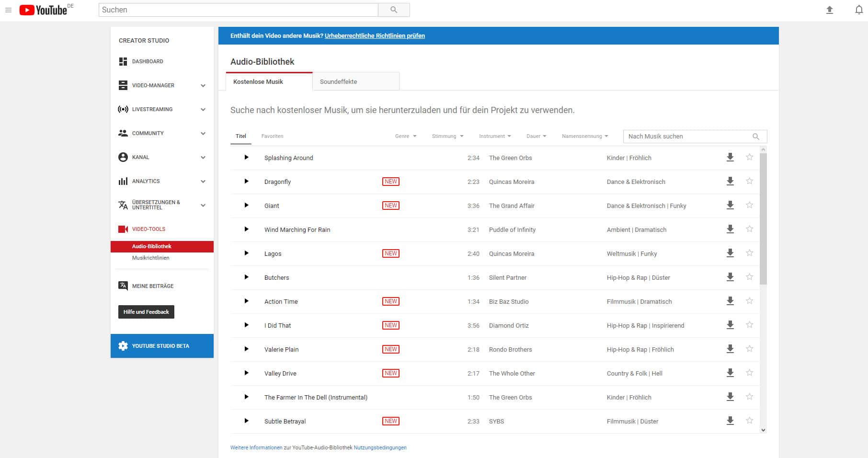Open the Stimmung filter dropdown
The height and width of the screenshot is (458, 868).
pyautogui.click(x=447, y=136)
